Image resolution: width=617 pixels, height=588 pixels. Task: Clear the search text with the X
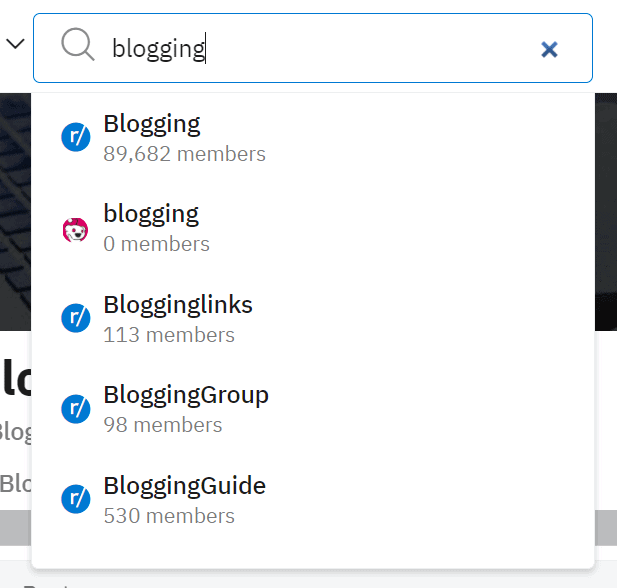tap(549, 49)
